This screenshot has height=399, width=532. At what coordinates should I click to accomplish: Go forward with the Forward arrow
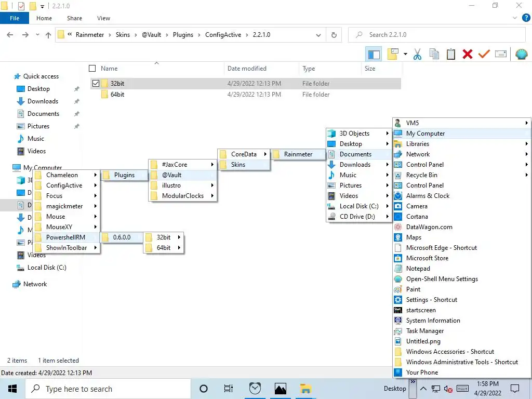pyautogui.click(x=25, y=35)
